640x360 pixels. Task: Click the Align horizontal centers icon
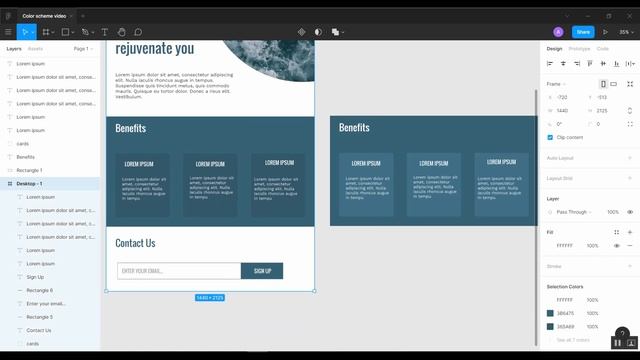pos(563,63)
